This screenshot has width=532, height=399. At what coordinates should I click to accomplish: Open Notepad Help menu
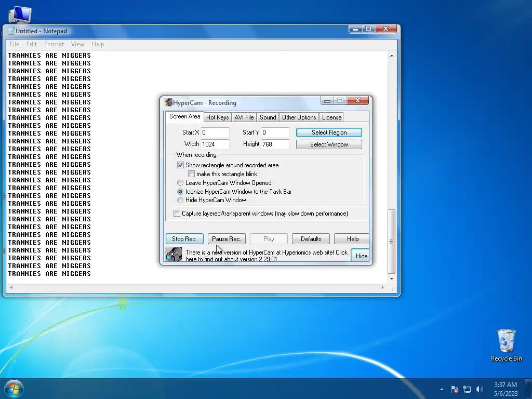[98, 44]
